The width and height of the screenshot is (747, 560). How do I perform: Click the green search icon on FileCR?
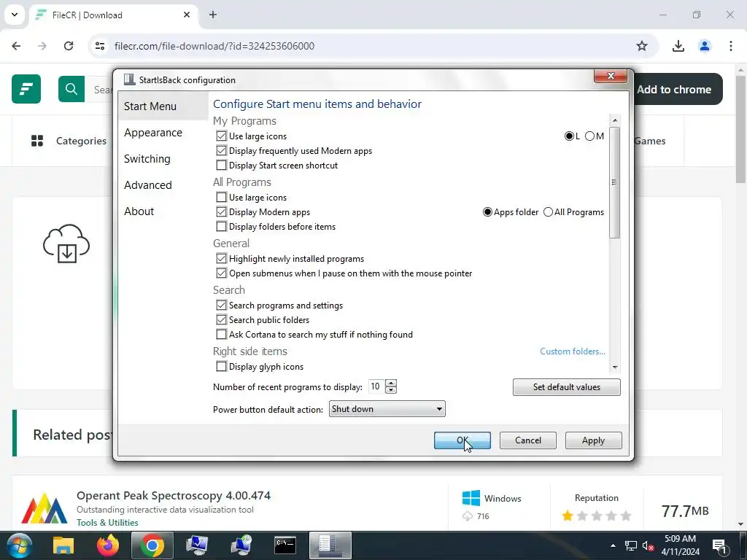[x=71, y=89]
